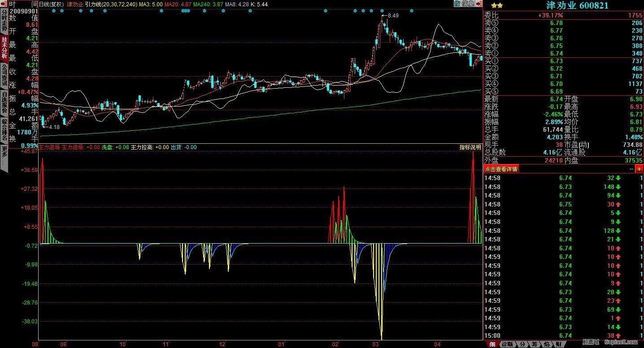
Task: Open the 公司资讯 side tab
Action: (x=4, y=75)
